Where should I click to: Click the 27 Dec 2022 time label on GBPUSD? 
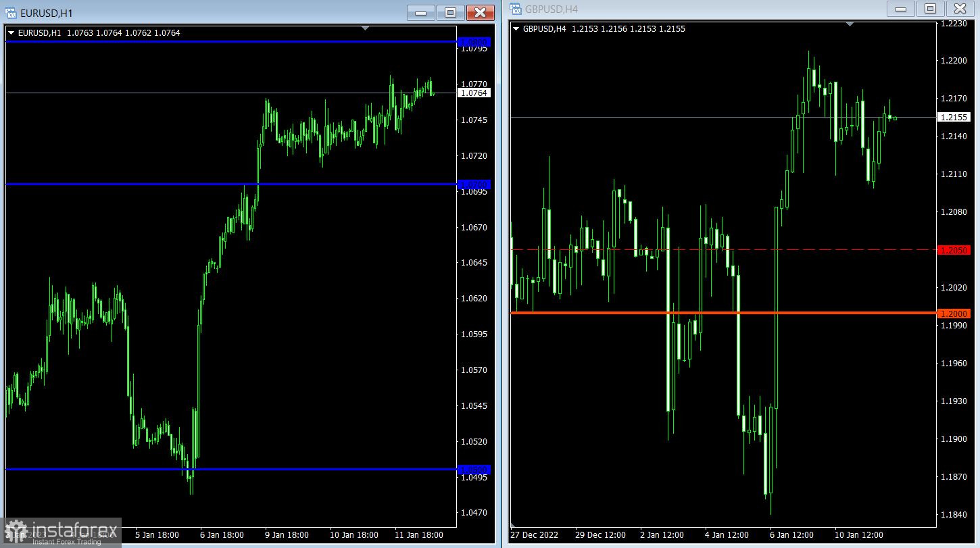(x=535, y=534)
